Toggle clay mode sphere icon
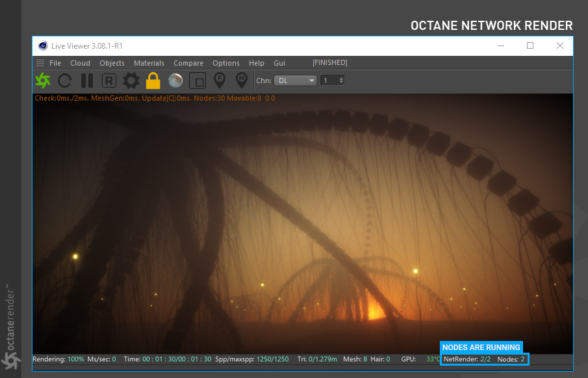The height and width of the screenshot is (378, 588). coord(175,81)
